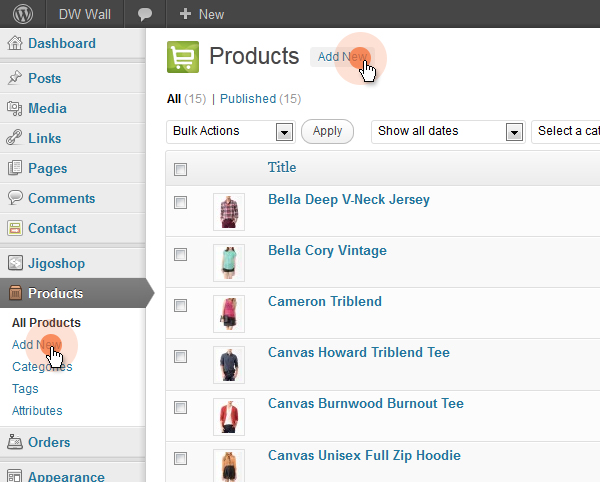Go to the Media menu
Image resolution: width=600 pixels, height=482 pixels.
47,108
